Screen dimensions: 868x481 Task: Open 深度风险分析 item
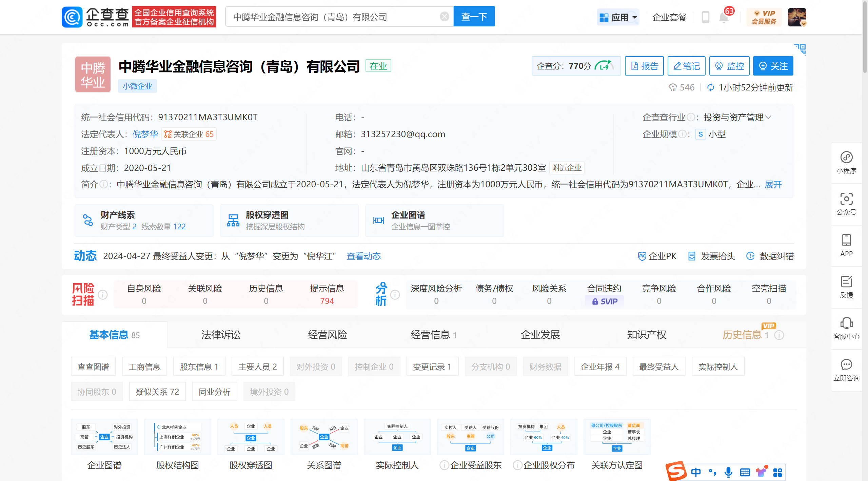point(436,294)
